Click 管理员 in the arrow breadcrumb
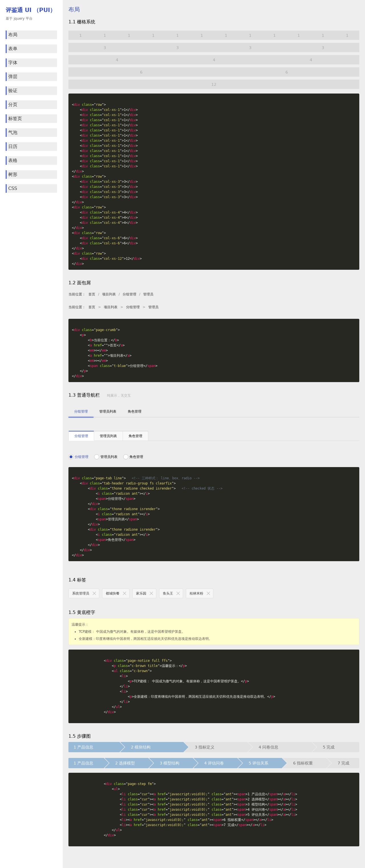This screenshot has height=868, width=365. point(153,307)
